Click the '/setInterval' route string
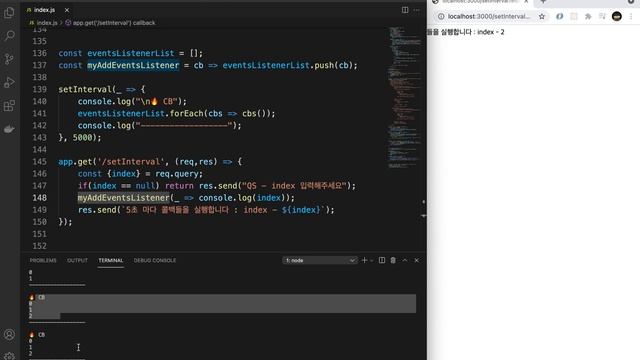Screen dimensions: 640x360 pos(131,162)
